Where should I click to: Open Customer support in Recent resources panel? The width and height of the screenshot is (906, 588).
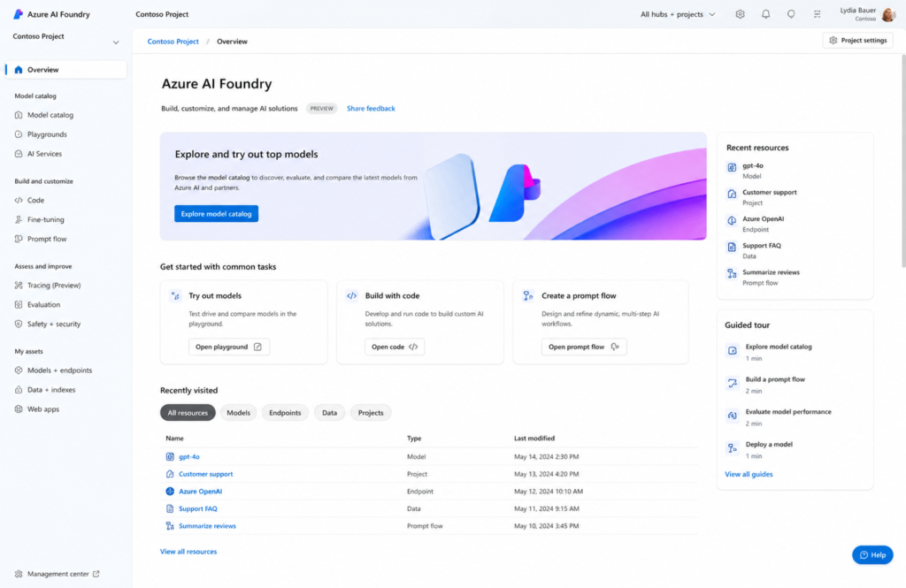(770, 193)
